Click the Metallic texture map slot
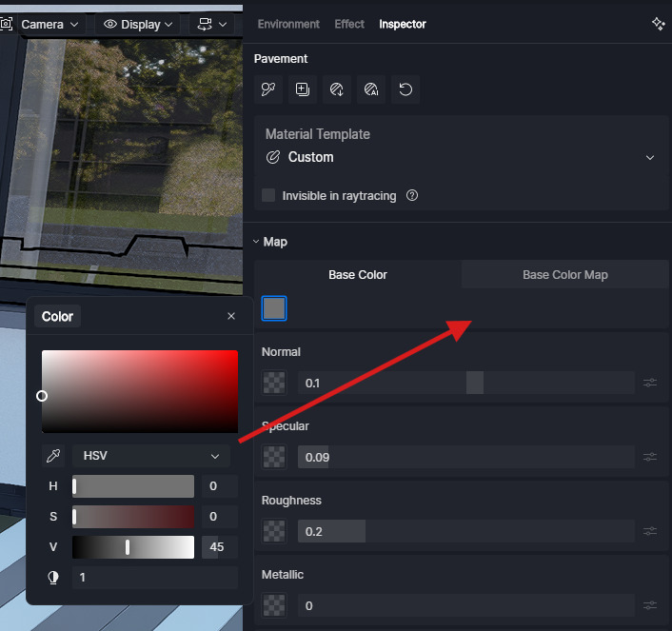Viewport: 672px width, 631px height. coord(274,605)
